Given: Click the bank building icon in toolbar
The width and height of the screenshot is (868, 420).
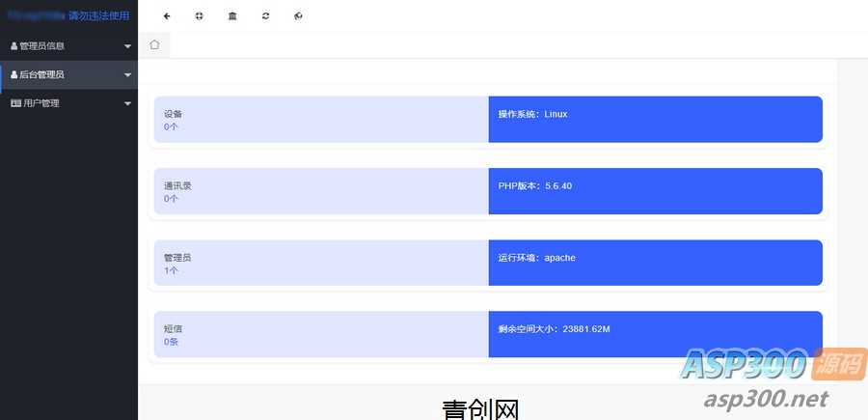Looking at the screenshot, I should tap(232, 16).
